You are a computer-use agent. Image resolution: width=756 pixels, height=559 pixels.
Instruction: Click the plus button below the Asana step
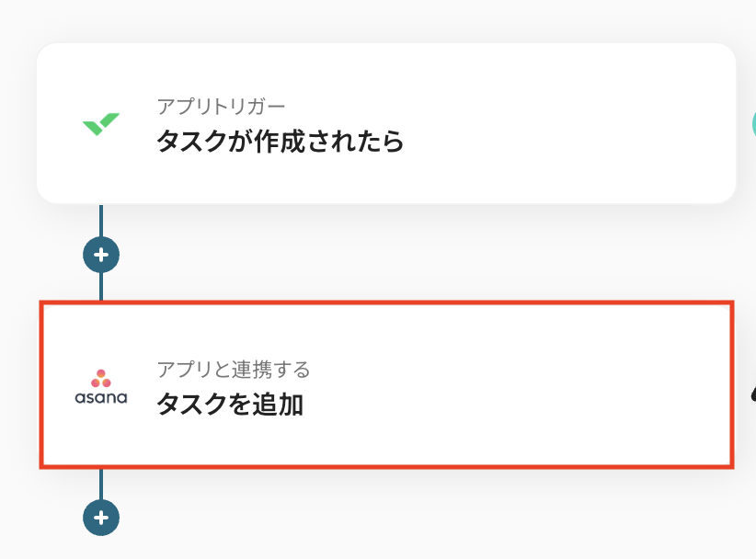coord(101,518)
